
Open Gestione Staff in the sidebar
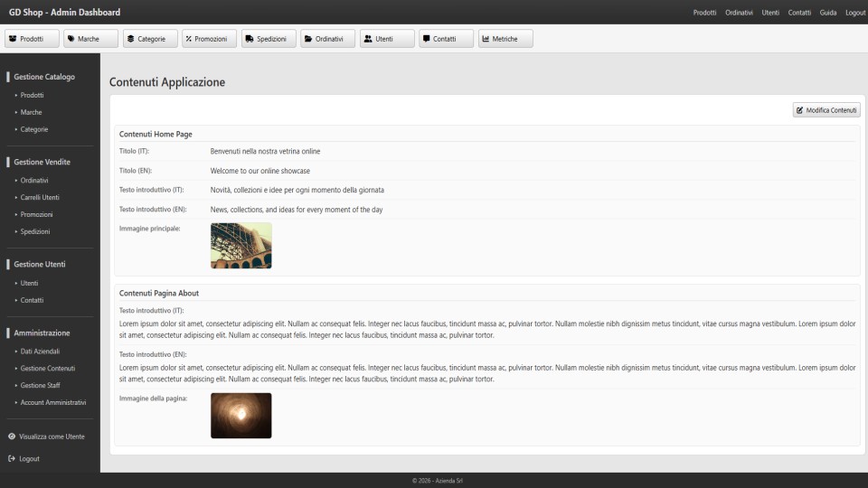[41, 386]
